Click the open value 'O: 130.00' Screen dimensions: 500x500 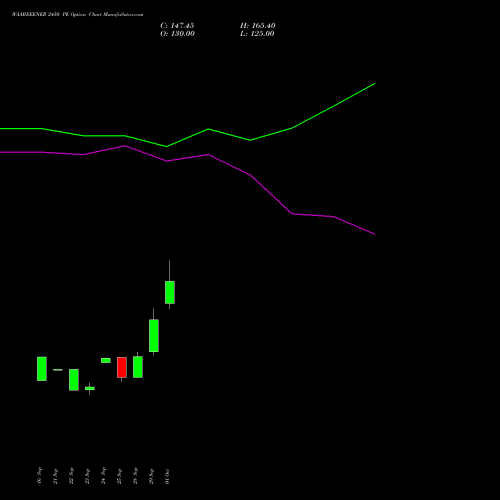point(177,34)
